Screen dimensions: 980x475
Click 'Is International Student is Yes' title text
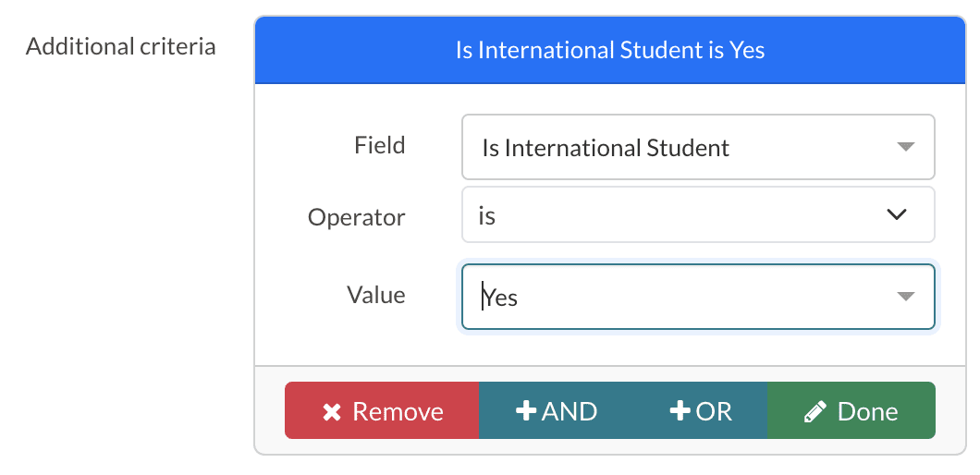(x=610, y=50)
